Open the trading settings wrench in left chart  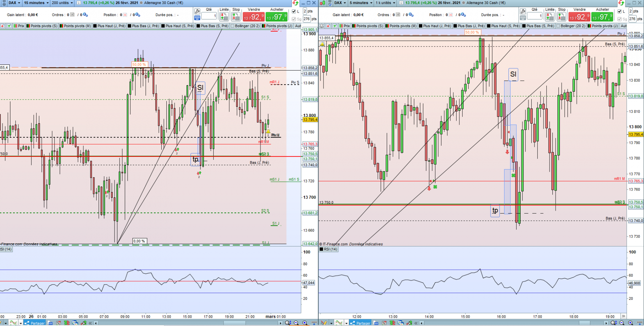point(197,11)
